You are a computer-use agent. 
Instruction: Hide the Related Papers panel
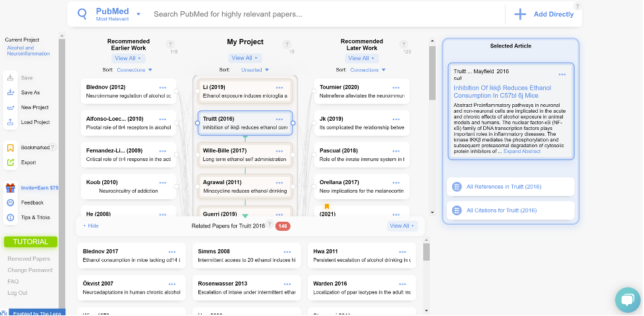(90, 226)
